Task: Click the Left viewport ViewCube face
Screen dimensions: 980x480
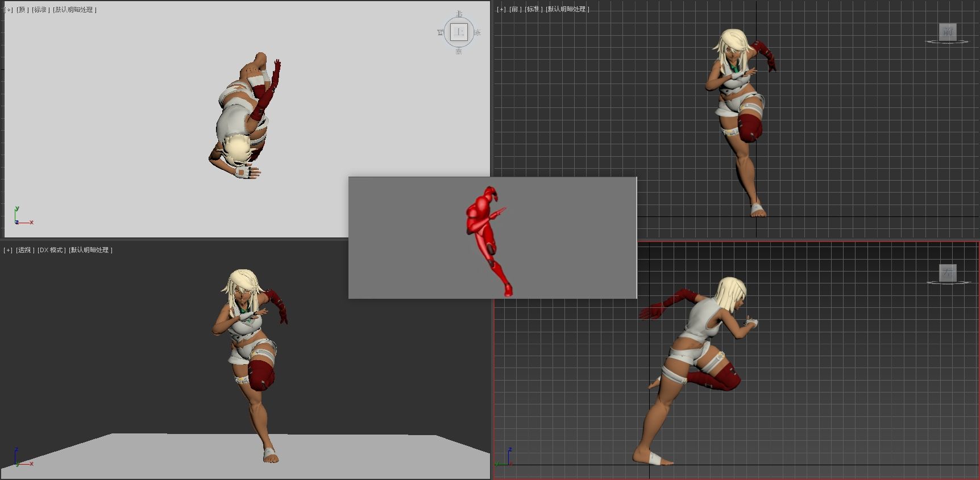Action: (x=948, y=273)
